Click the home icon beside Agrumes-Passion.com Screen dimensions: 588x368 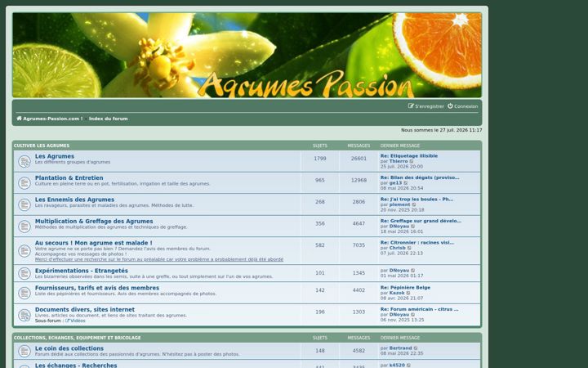(19, 119)
